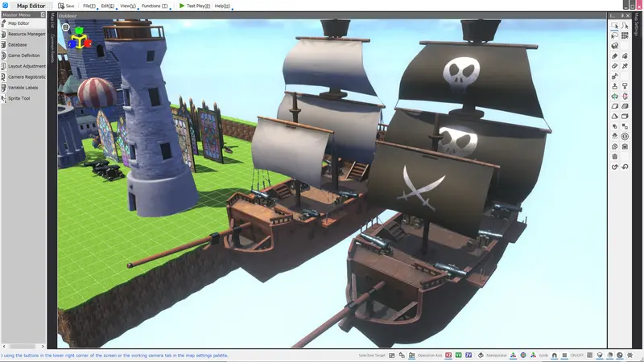Open the Functions dropdown menu
644x362 pixels.
155,6
